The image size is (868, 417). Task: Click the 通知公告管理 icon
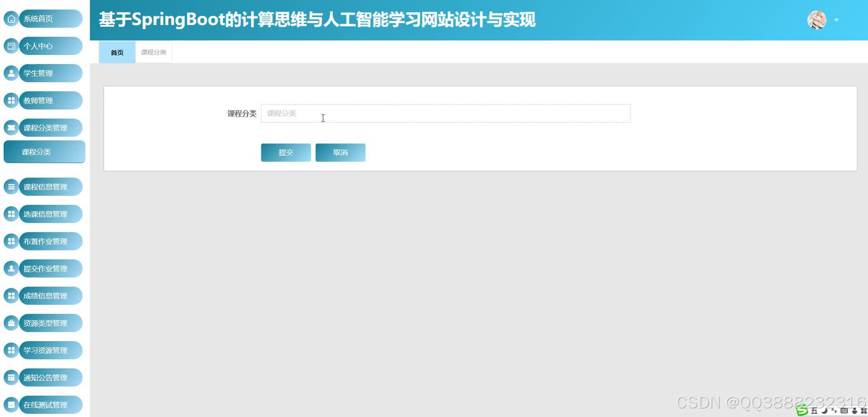(11, 377)
